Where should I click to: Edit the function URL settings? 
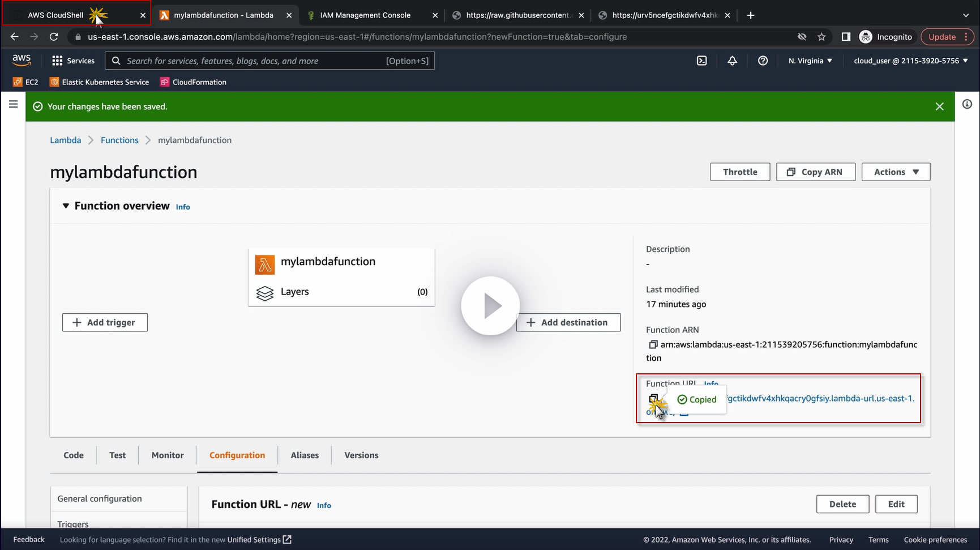pos(896,504)
